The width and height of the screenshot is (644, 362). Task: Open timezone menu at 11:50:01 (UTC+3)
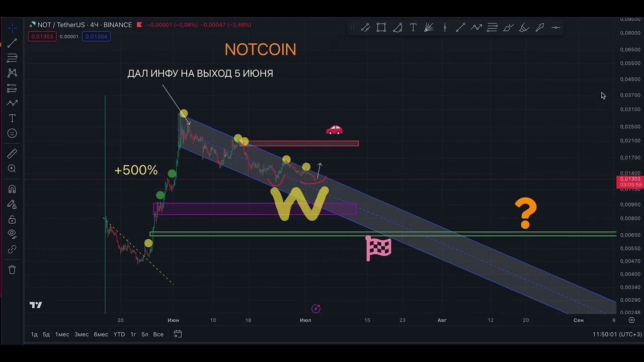617,334
